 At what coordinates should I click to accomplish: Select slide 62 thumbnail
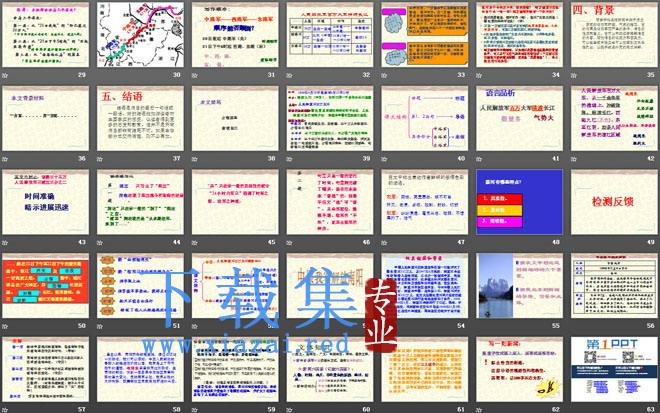point(519,369)
